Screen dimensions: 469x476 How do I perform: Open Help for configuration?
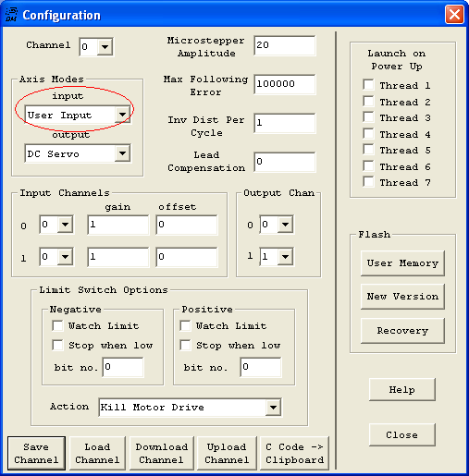(402, 390)
